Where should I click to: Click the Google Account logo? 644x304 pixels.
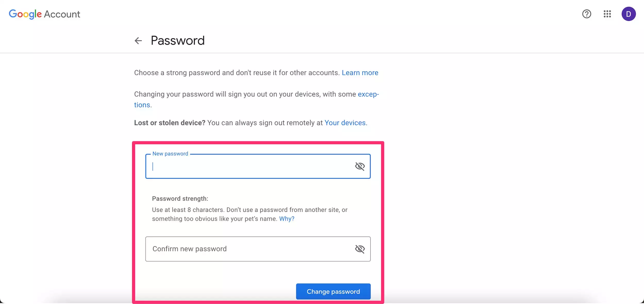point(44,14)
